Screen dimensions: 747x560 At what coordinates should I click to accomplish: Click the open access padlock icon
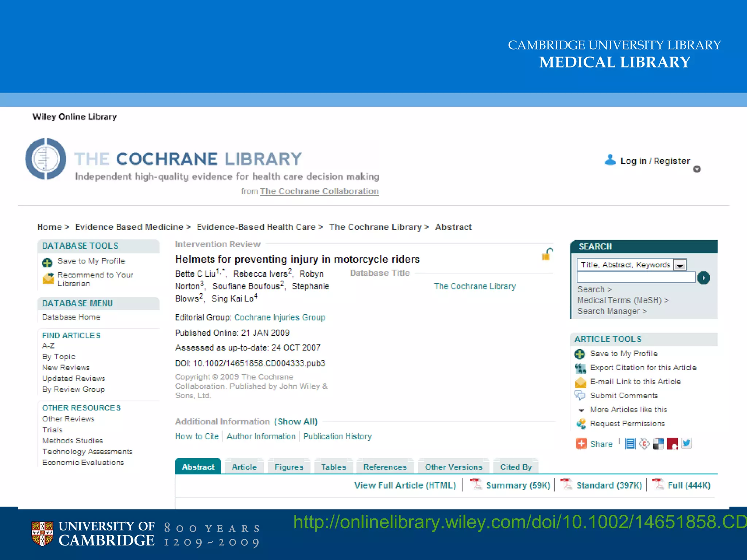547,254
